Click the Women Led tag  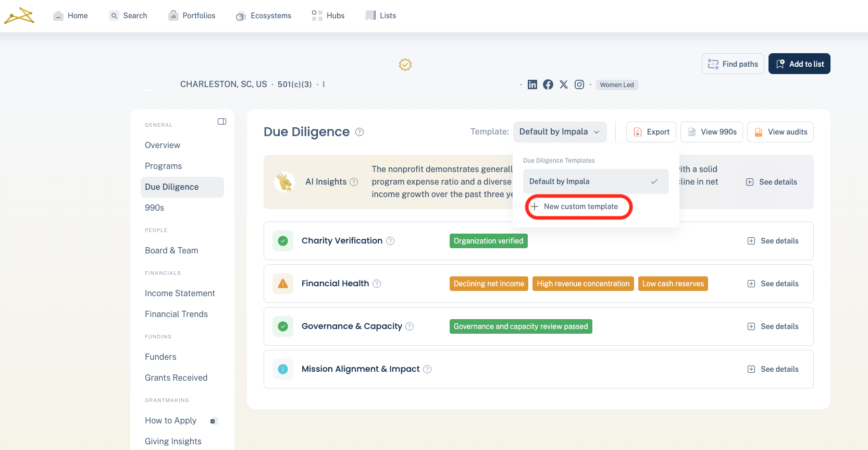(x=617, y=85)
